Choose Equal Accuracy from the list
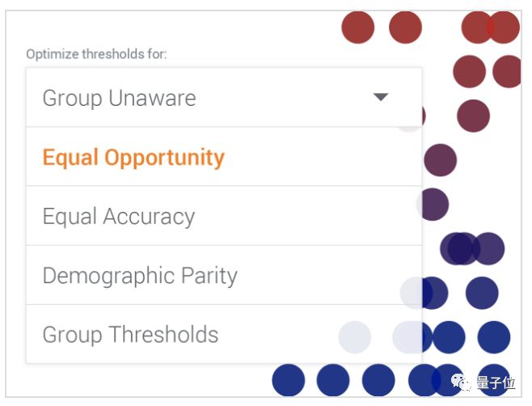532x406 pixels. tap(119, 216)
